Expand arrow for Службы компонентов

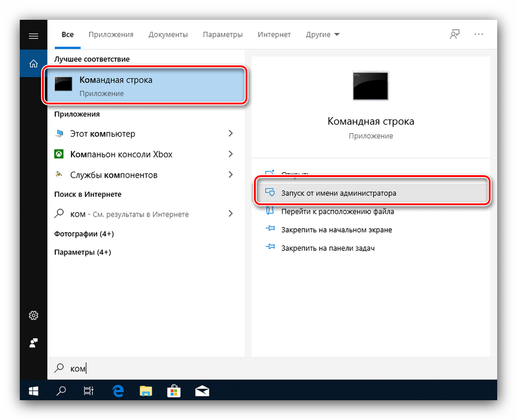(x=231, y=175)
